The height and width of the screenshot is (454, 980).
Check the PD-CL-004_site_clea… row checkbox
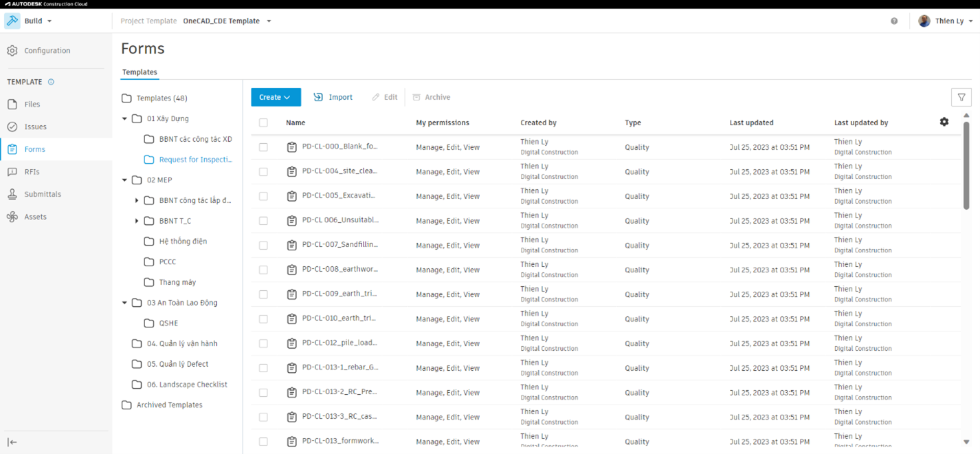(x=263, y=172)
